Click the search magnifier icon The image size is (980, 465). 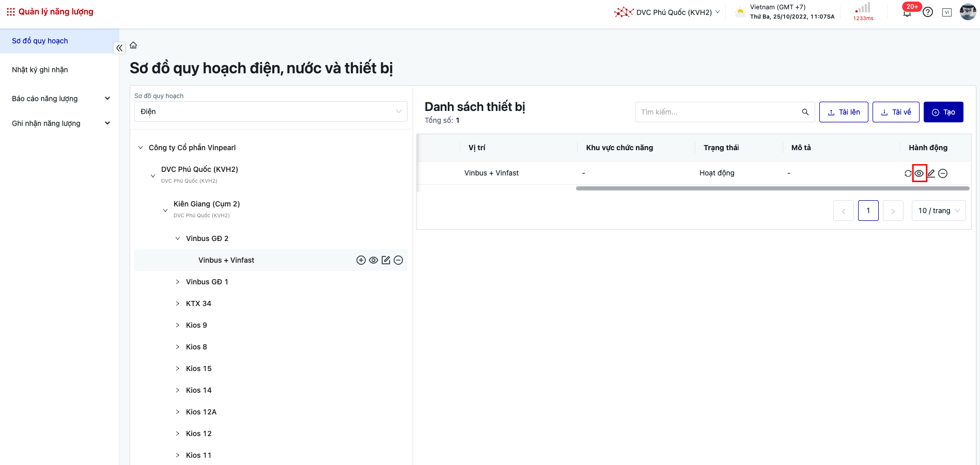pos(805,112)
